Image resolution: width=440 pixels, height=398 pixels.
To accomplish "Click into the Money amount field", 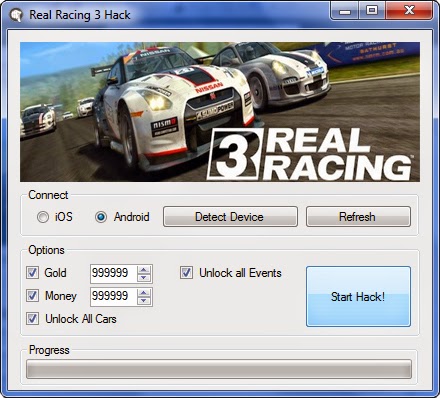I will [113, 296].
